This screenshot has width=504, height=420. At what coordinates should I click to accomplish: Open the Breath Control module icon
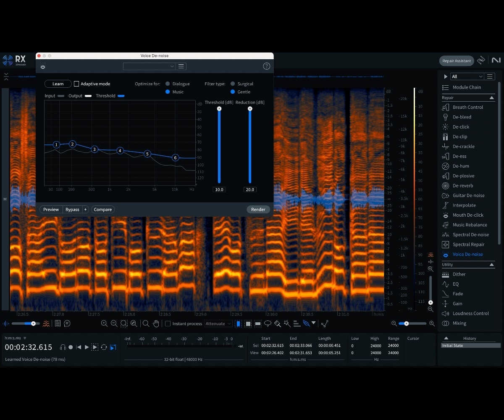click(x=446, y=107)
